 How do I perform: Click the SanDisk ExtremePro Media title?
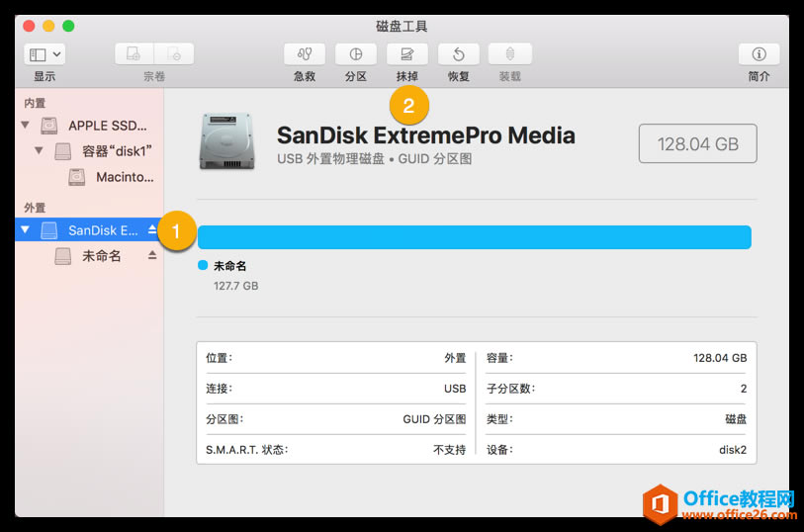(425, 135)
